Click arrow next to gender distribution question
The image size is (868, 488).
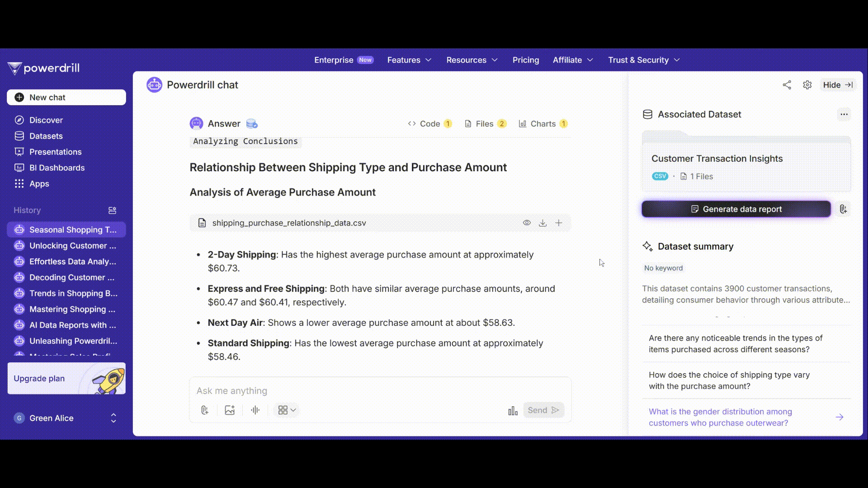(840, 417)
